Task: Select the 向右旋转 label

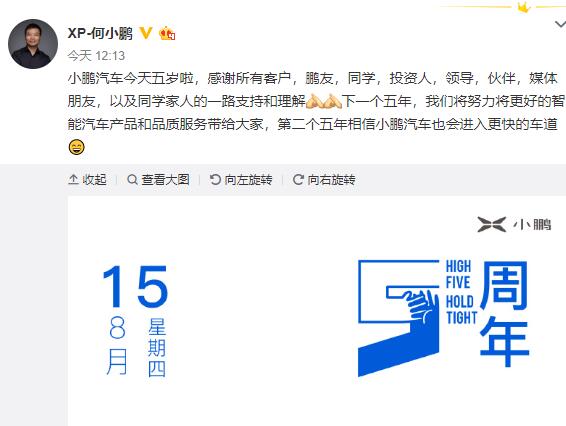Action: (331, 179)
